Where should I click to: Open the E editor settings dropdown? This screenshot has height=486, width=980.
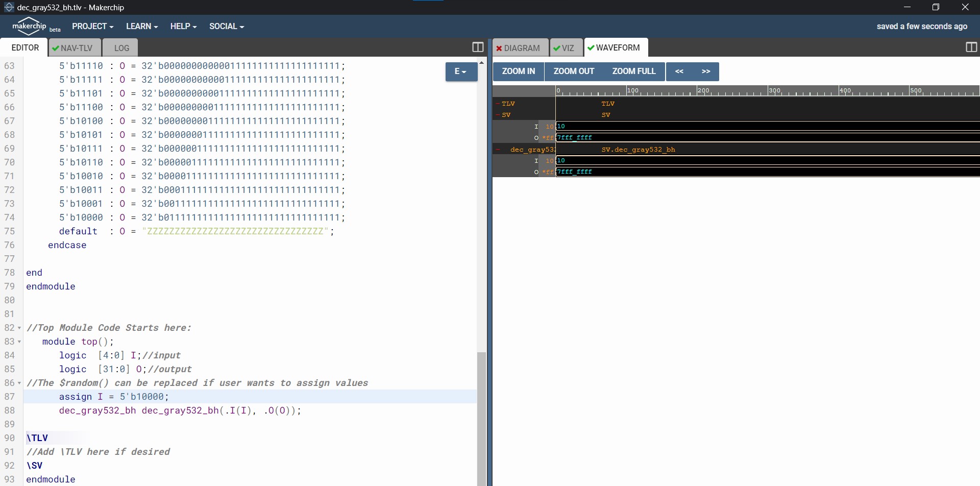pos(460,71)
